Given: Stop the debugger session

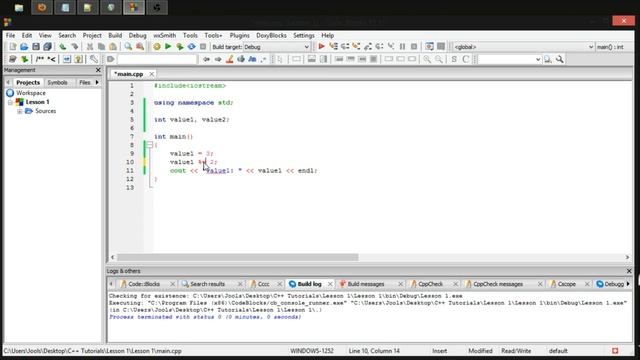Looking at the screenshot, I should coord(414,47).
